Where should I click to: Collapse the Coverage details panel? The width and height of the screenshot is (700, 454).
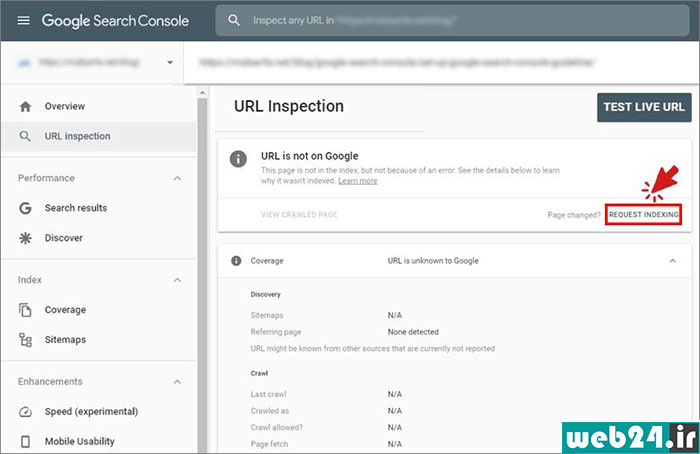coord(672,261)
